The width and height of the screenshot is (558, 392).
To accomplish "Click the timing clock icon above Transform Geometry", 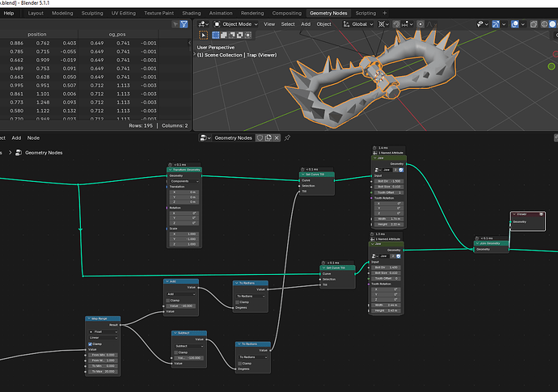I will [170, 165].
